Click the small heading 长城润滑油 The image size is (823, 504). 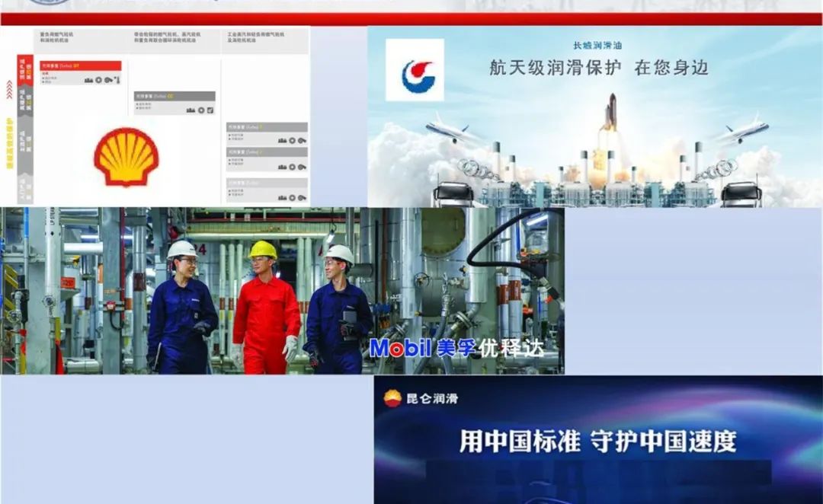tap(597, 46)
